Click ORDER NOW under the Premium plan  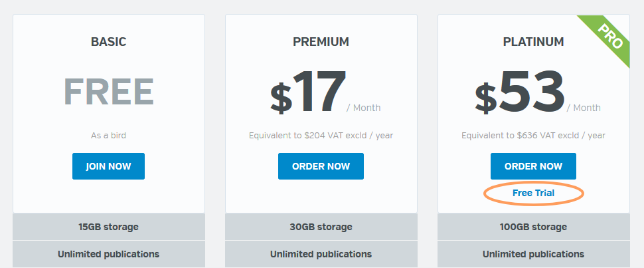pyautogui.click(x=321, y=166)
